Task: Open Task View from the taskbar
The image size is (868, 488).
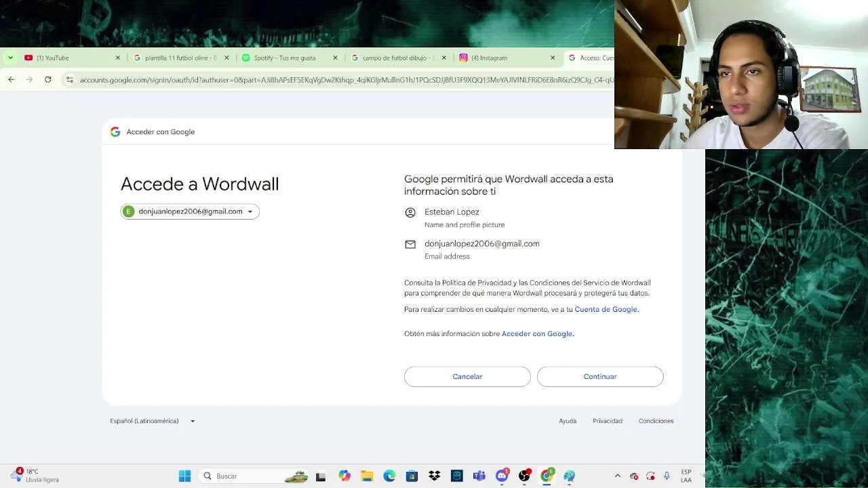Action: point(321,476)
